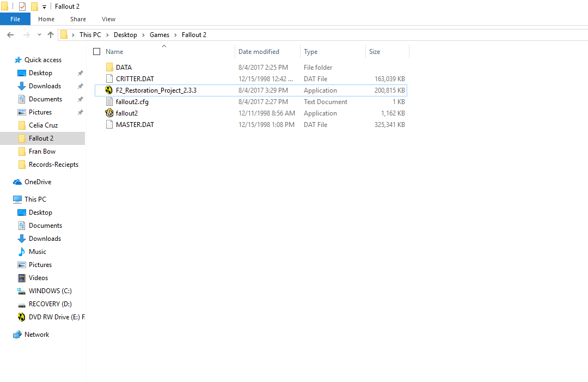Sort by Date modified column header
Image resolution: width=588 pixels, height=382 pixels.
259,52
